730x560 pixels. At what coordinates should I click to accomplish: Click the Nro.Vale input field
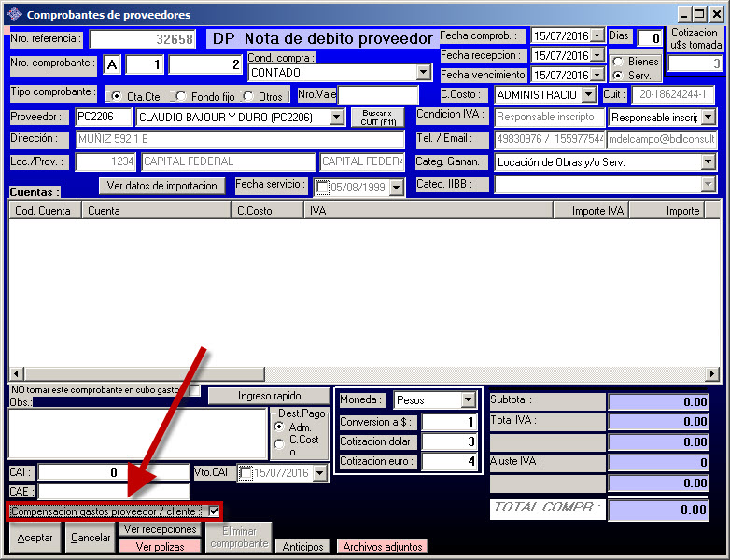click(378, 95)
